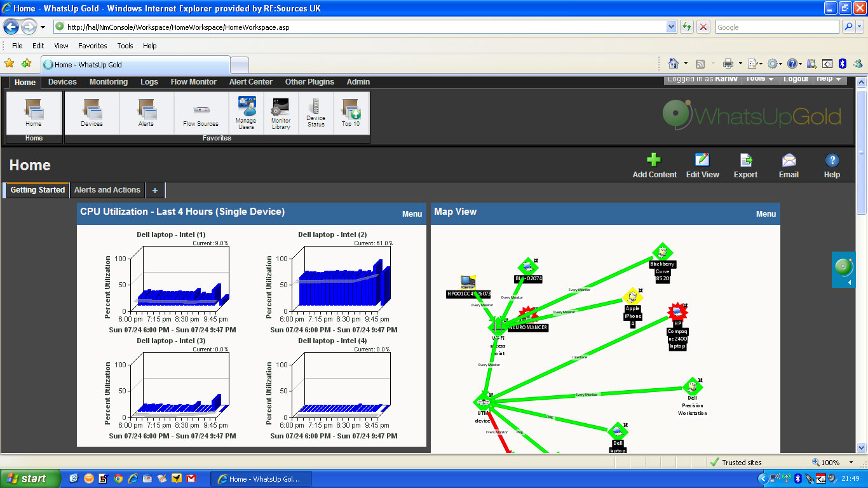868x488 pixels.
Task: Open Gmail icon in quick launch
Action: (191, 478)
